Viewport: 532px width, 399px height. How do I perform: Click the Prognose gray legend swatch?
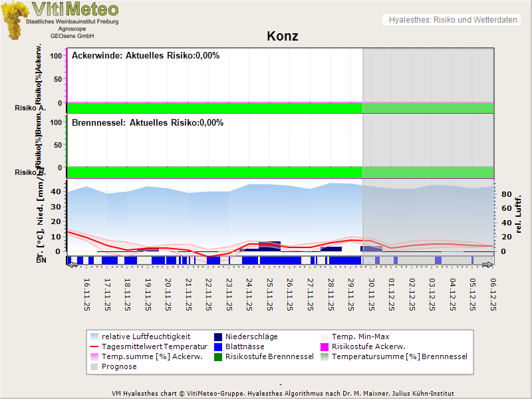click(x=94, y=367)
